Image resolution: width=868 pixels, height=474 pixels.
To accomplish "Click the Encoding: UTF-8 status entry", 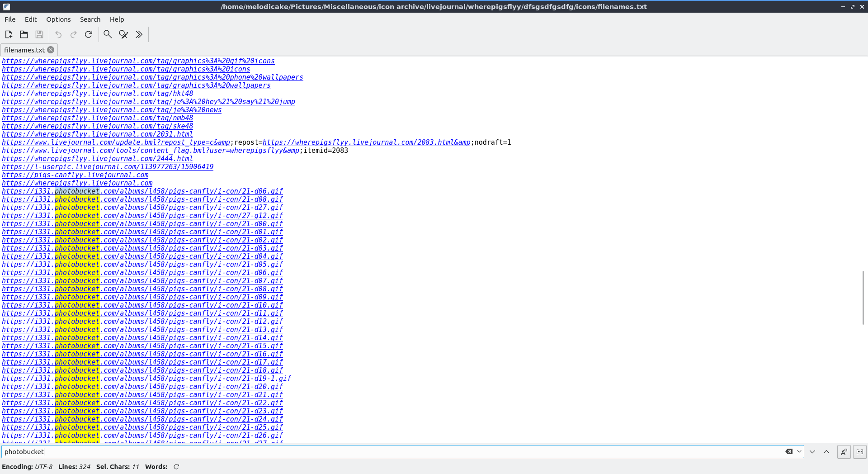I will 27,467.
